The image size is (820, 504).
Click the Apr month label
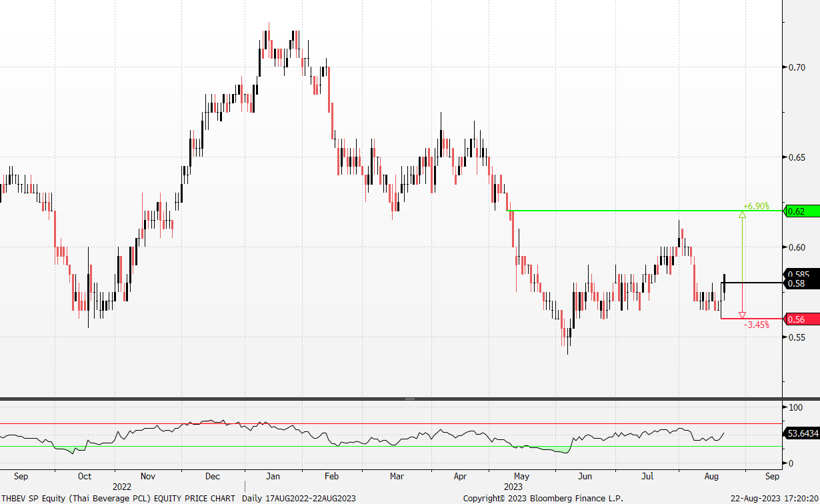pos(460,477)
